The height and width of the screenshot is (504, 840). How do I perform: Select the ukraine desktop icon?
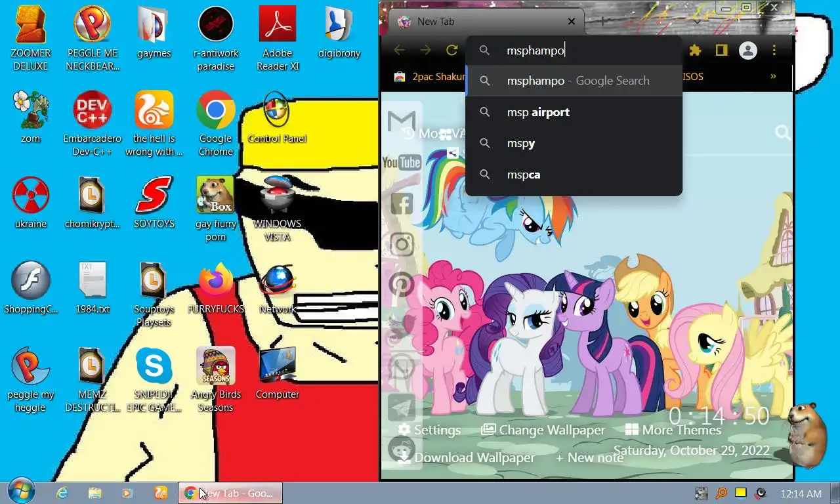(31, 203)
